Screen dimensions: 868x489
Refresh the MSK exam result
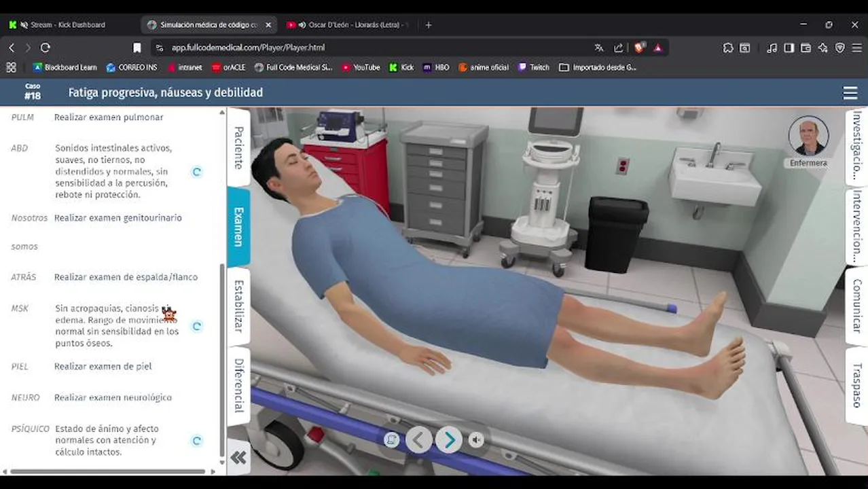click(x=197, y=326)
